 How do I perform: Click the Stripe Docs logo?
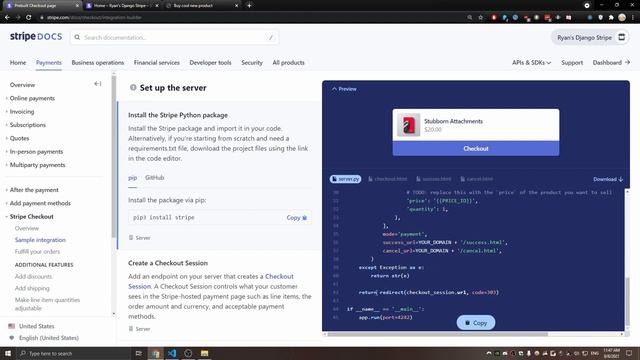(x=36, y=37)
